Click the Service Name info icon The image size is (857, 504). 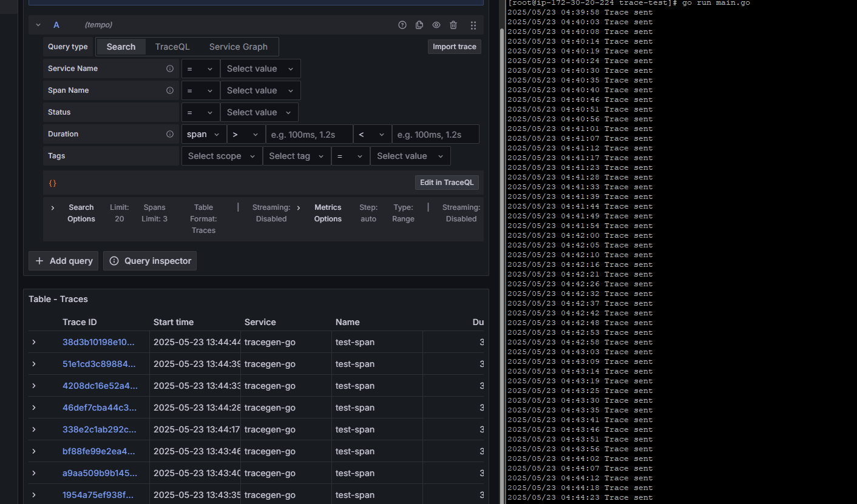point(170,69)
